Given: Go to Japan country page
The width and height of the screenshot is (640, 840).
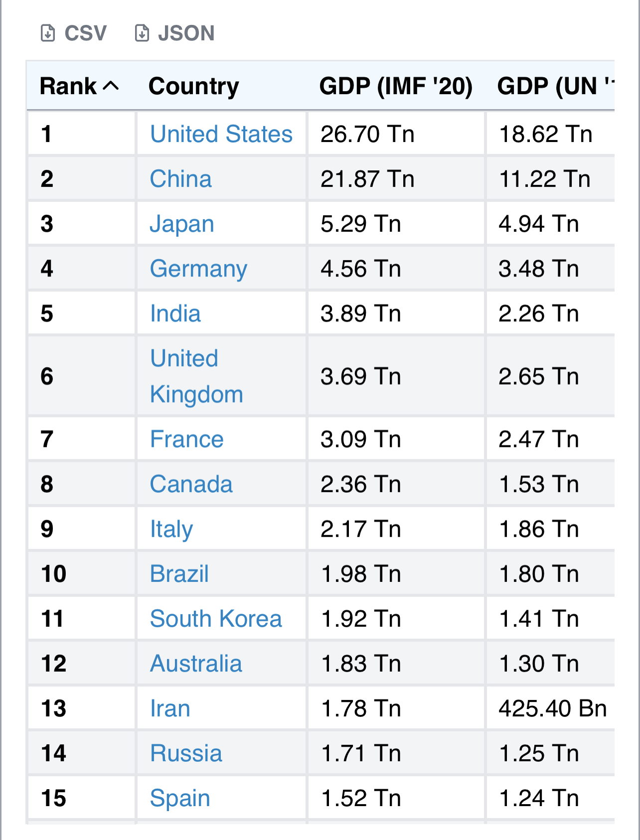Looking at the screenshot, I should 182,224.
